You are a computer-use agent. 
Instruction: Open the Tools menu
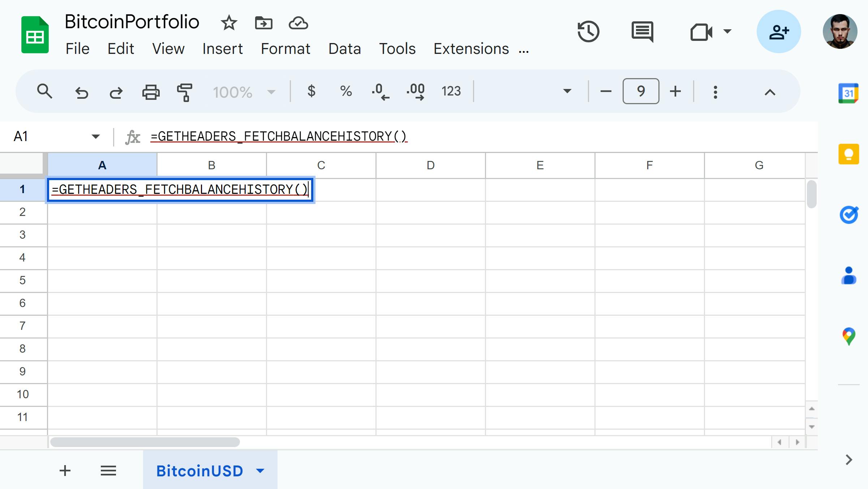tap(397, 48)
